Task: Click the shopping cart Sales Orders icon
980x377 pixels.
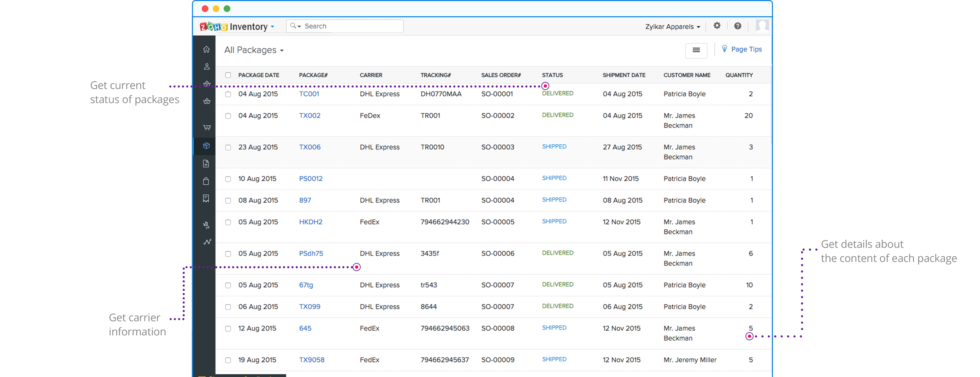Action: [207, 127]
